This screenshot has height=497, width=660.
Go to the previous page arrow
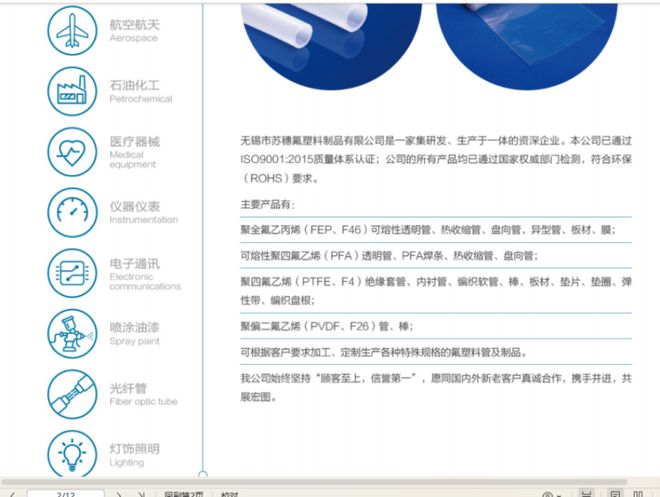click(12, 493)
